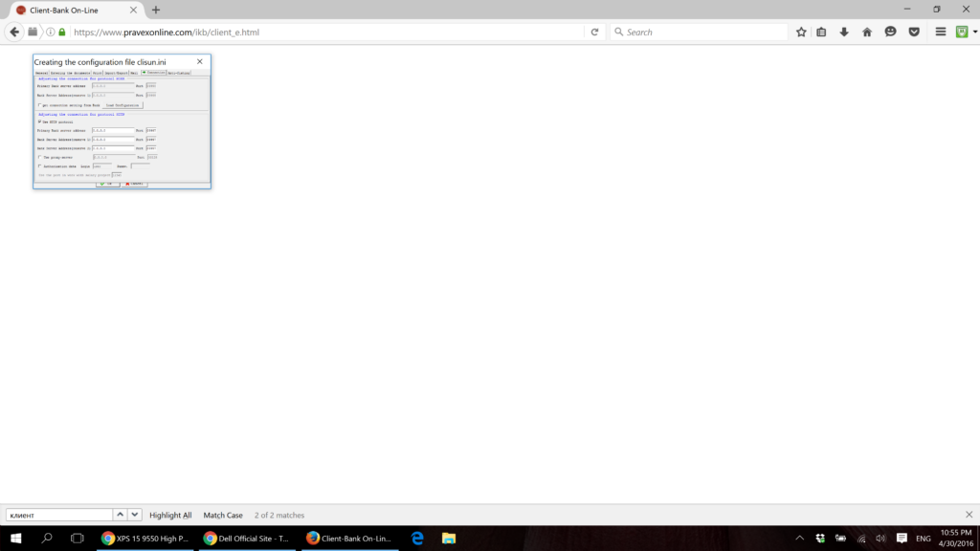This screenshot has width=980, height=551.
Task: Open the Firefox hamburger menu
Action: [941, 32]
